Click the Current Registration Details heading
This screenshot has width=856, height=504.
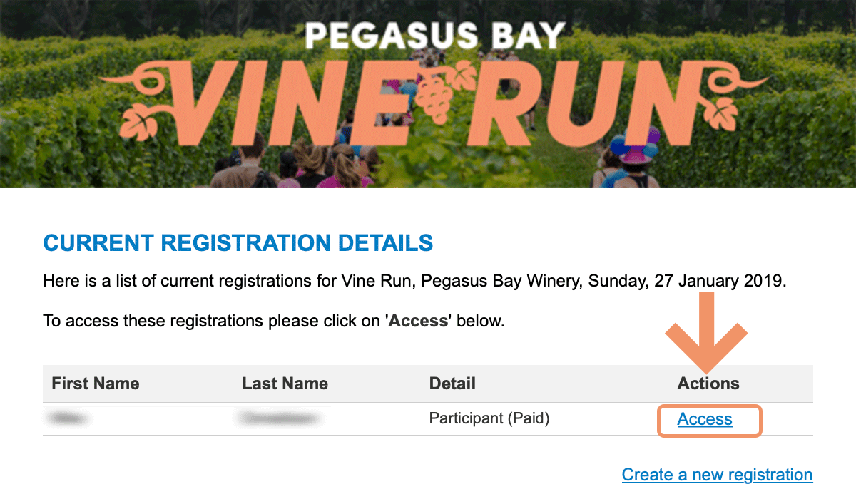(238, 243)
